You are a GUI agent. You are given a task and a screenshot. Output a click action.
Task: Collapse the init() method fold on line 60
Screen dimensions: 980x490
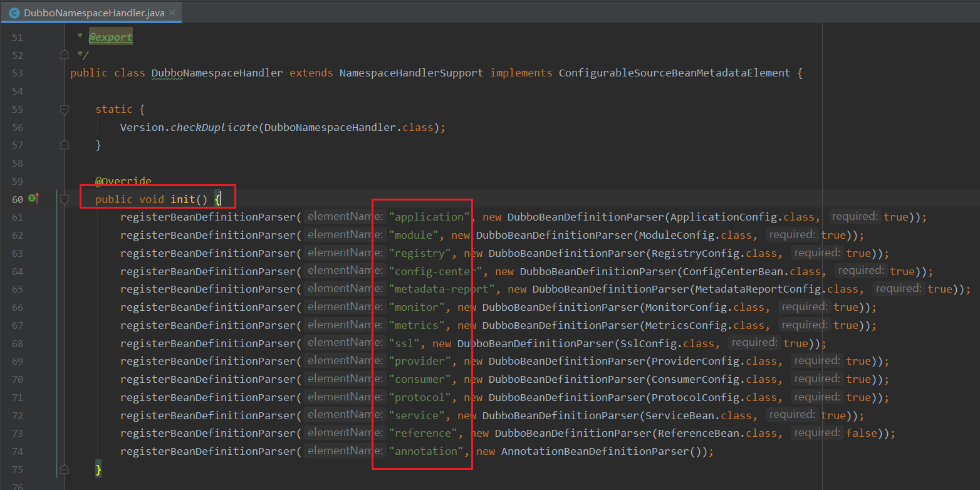point(64,199)
